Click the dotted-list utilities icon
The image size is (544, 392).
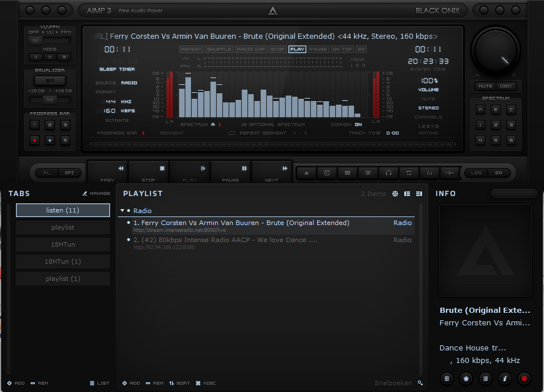point(368,173)
